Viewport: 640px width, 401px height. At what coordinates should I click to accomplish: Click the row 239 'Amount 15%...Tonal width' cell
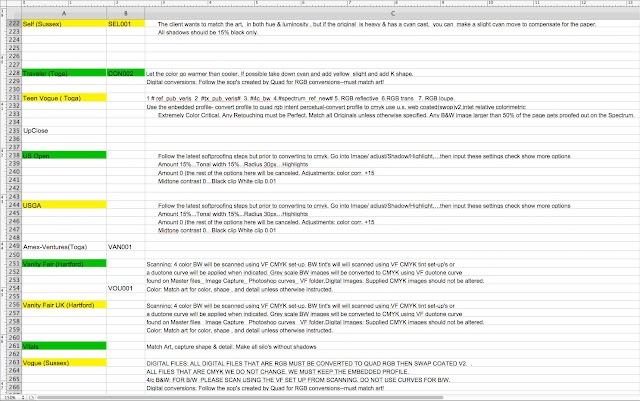pos(392,164)
